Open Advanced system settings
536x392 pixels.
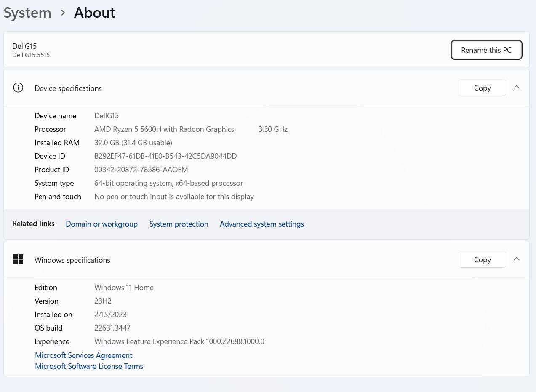point(261,224)
